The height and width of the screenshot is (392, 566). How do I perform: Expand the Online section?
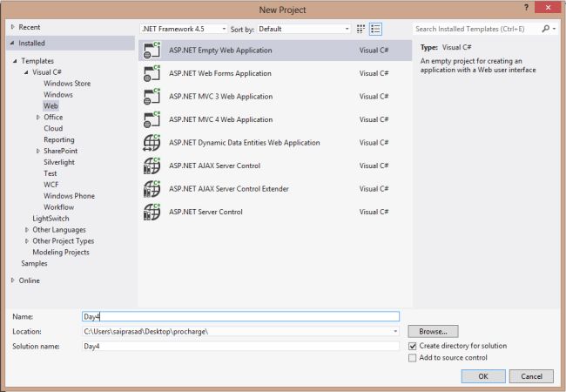tap(13, 280)
